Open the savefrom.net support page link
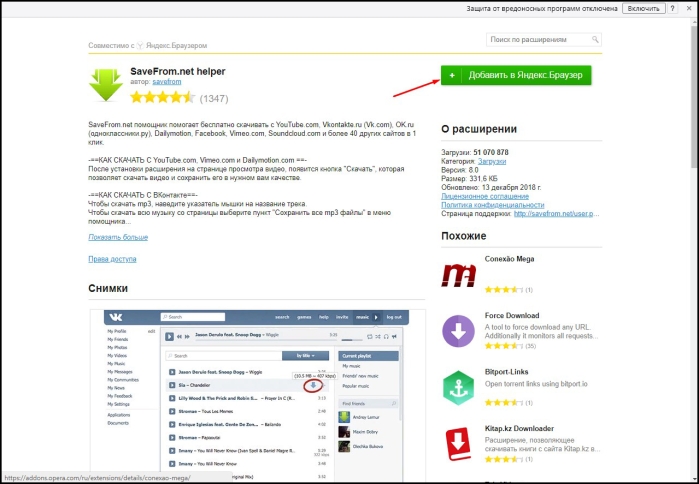The width and height of the screenshot is (699, 484). (x=556, y=213)
